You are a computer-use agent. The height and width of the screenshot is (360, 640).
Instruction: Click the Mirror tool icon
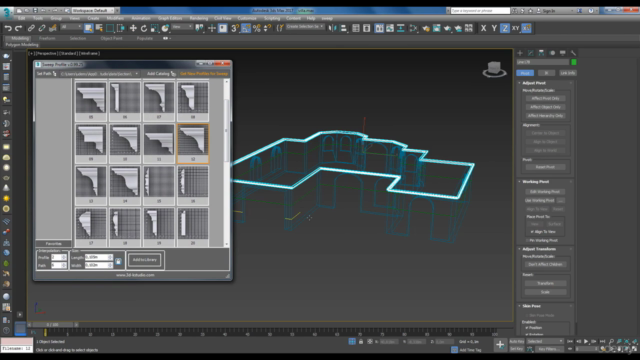(333, 28)
